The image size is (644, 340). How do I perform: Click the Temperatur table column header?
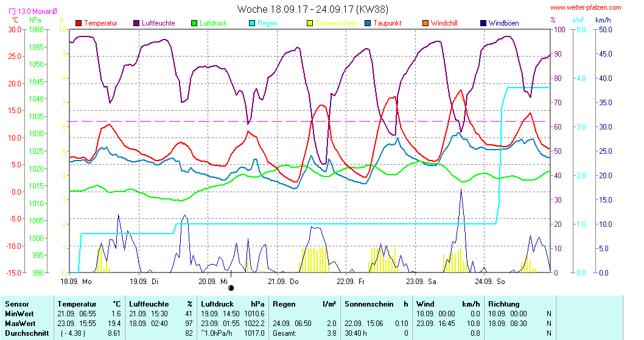click(x=77, y=304)
